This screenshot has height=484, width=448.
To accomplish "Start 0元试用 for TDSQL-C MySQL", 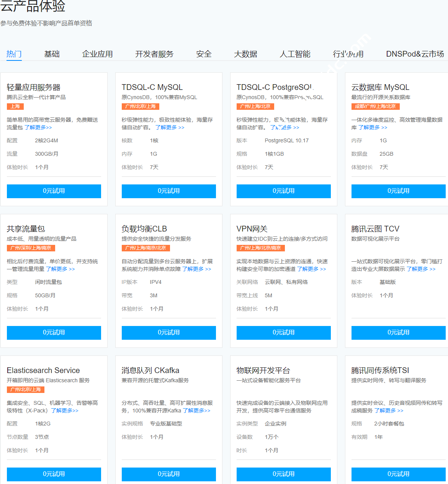I will click(169, 191).
